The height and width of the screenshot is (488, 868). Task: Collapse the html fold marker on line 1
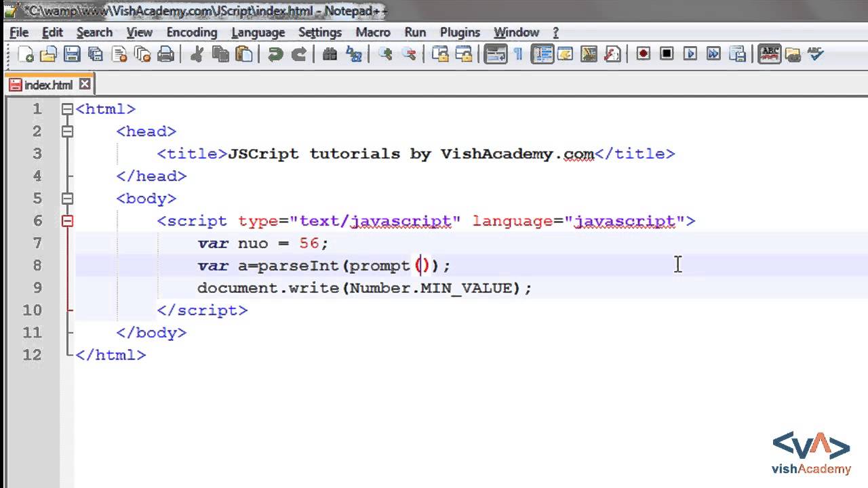point(66,109)
